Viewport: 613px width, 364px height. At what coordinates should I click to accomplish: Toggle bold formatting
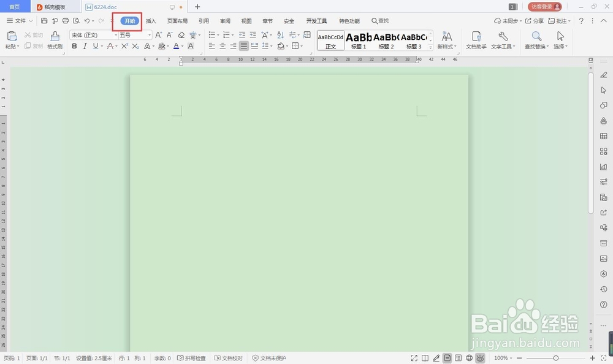(x=74, y=46)
